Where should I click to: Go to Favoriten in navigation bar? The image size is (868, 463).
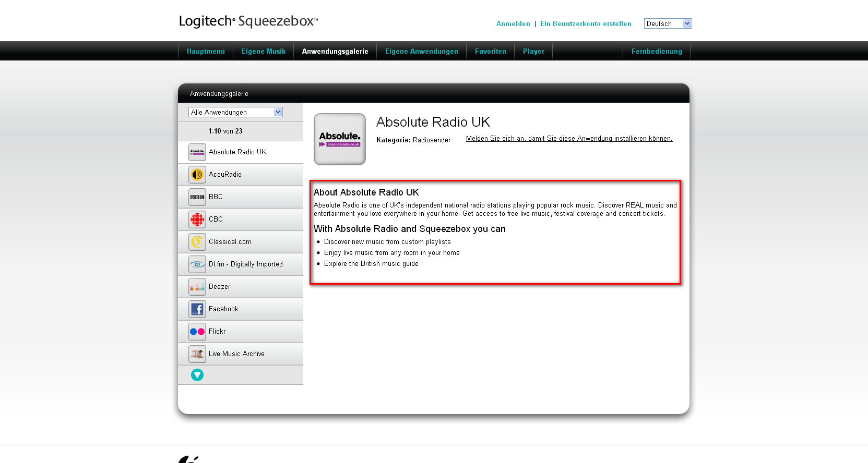tap(490, 51)
